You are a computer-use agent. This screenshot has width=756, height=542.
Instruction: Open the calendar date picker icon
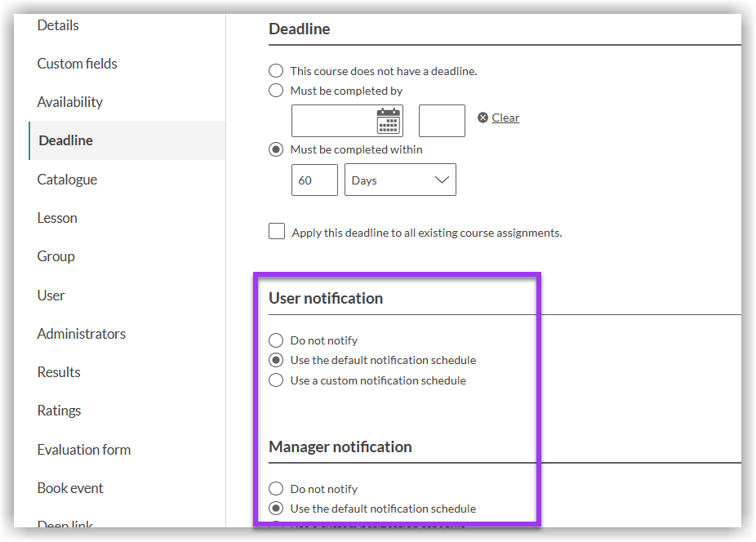389,121
